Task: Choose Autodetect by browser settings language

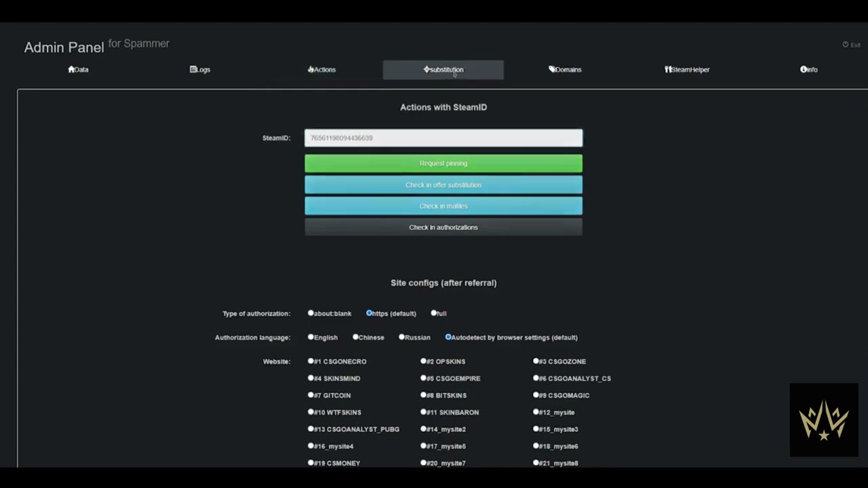Action: tap(448, 337)
